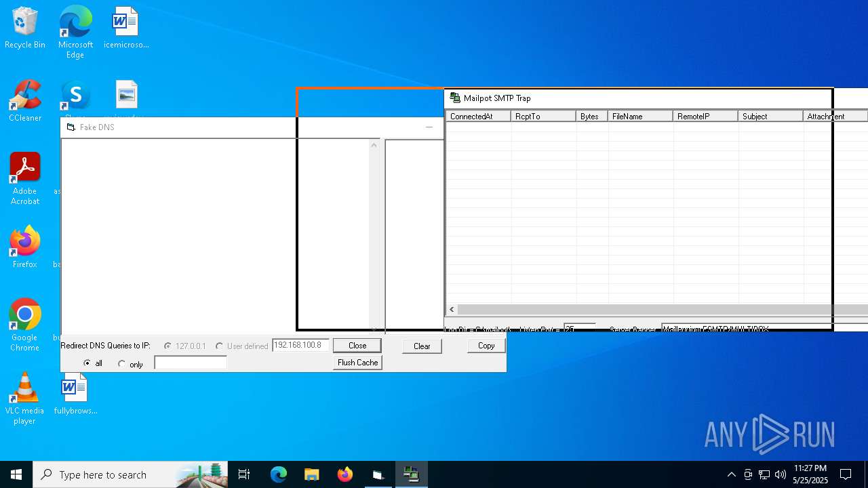The height and width of the screenshot is (488, 868).
Task: Click the taskbar search box
Action: tap(130, 474)
